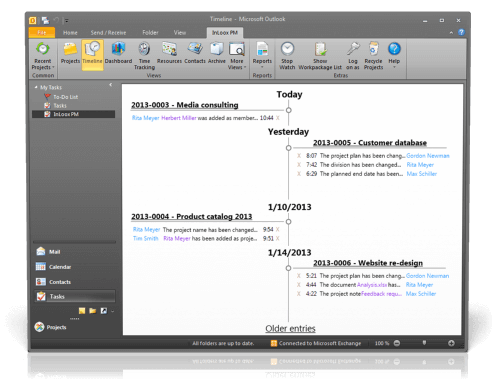The image size is (495, 380).
Task: Open Quick Access Toolbar customize dropdown
Action: 67,21
